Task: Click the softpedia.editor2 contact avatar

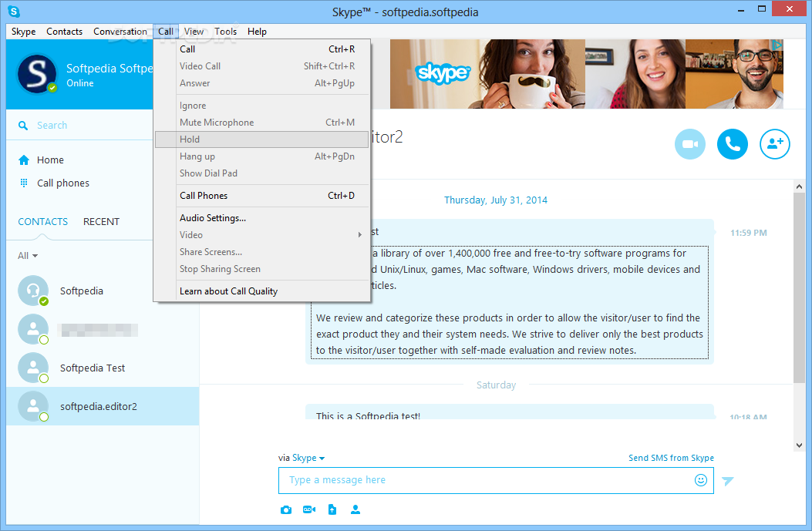Action: (33, 406)
